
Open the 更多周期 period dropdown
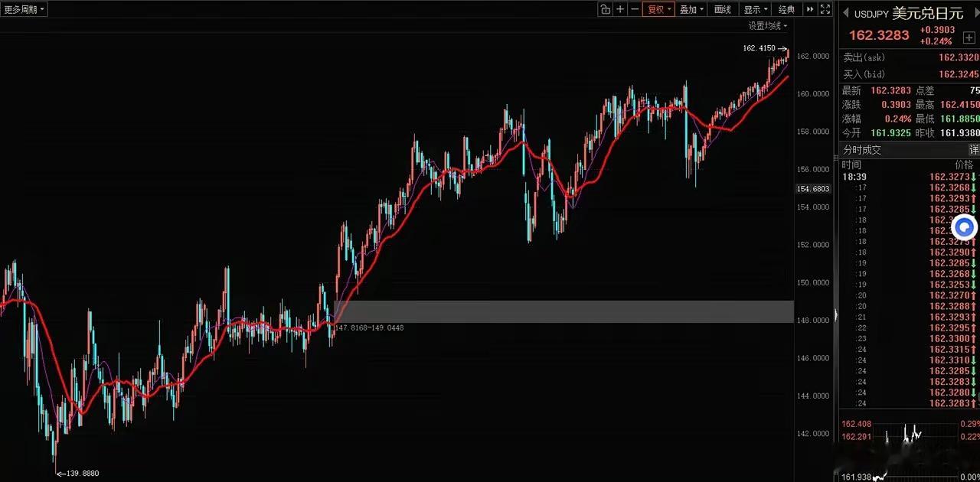(x=24, y=9)
